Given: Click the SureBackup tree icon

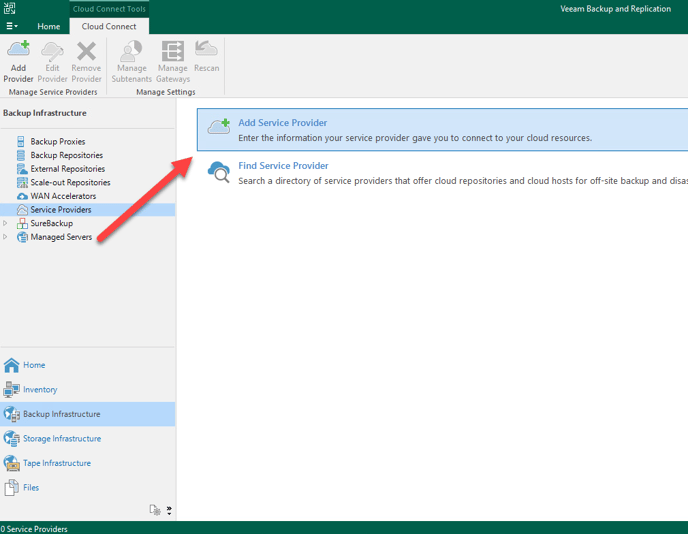Looking at the screenshot, I should (22, 223).
